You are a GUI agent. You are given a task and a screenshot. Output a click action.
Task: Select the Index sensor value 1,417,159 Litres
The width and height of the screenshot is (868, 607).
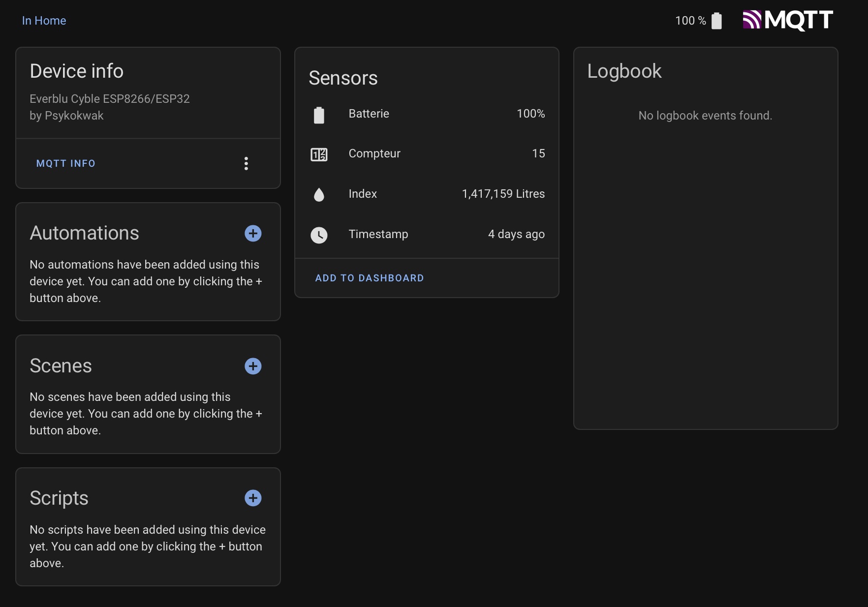click(503, 194)
